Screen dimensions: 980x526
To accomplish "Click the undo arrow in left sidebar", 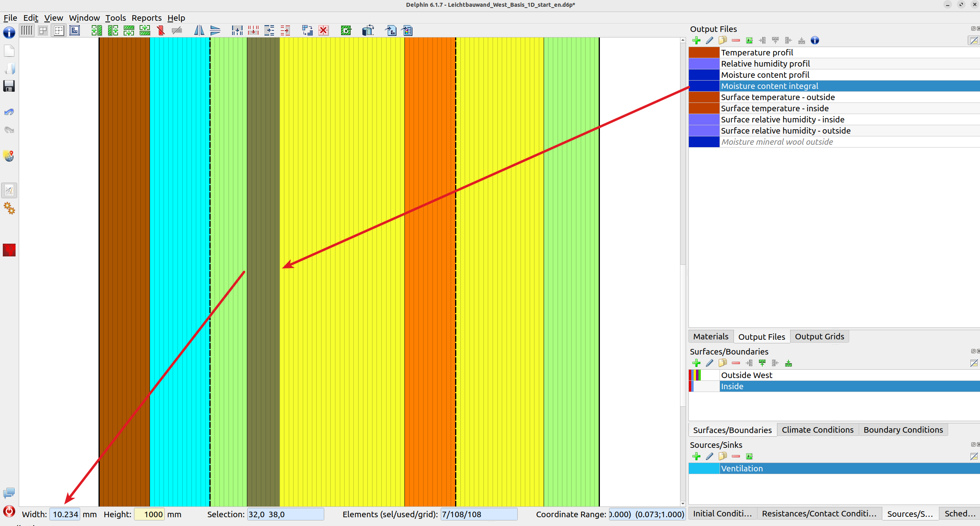I will 9,112.
